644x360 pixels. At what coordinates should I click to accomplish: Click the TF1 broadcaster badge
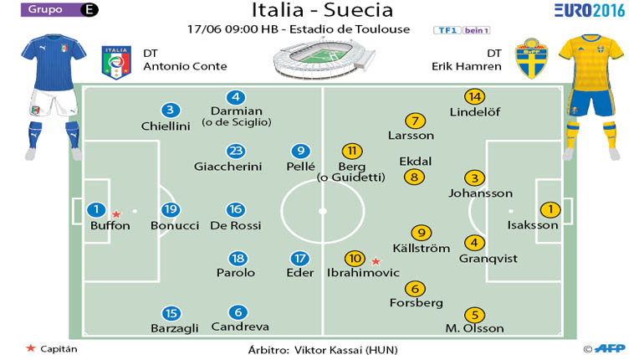click(x=447, y=30)
